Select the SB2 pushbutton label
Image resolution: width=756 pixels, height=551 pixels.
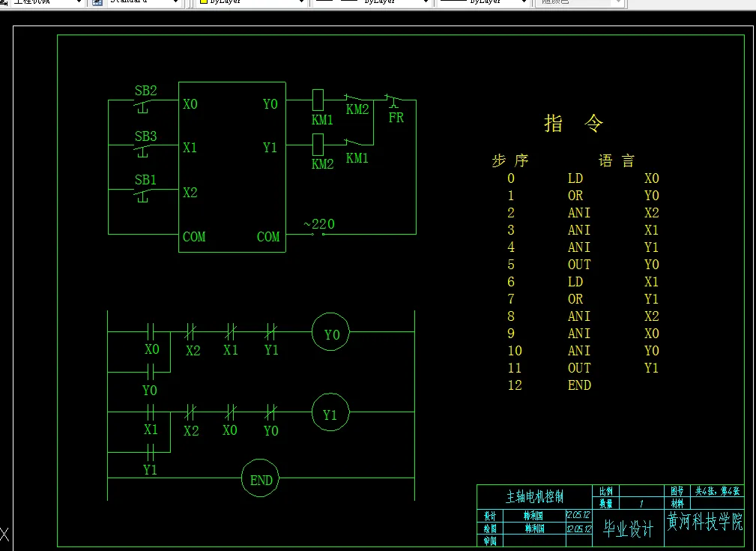click(145, 91)
